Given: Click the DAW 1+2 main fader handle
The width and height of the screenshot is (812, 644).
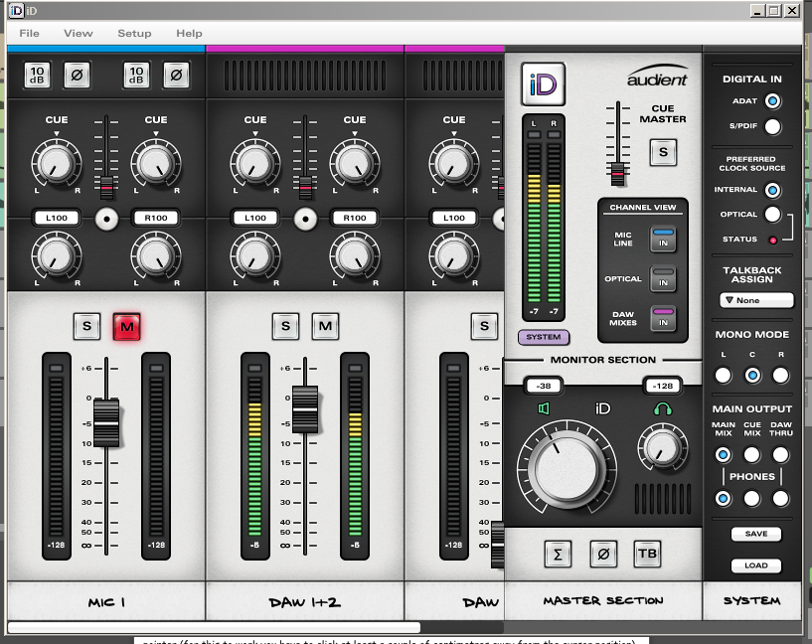Looking at the screenshot, I should tap(305, 409).
